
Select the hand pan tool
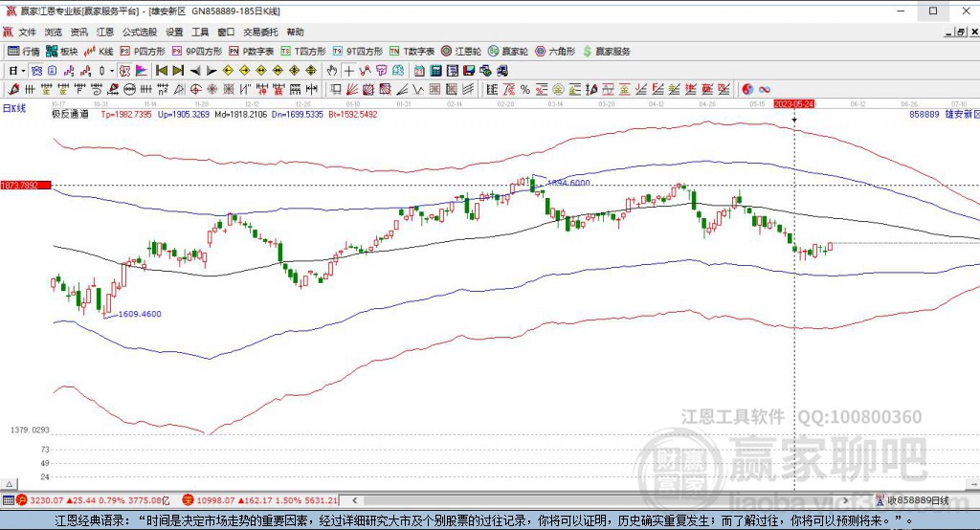click(332, 71)
